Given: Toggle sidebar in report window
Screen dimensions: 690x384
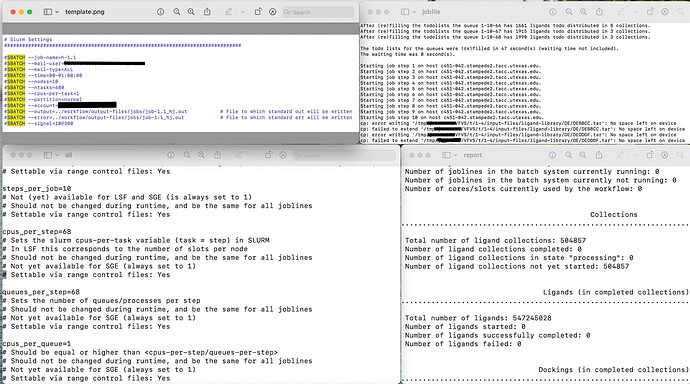Looking at the screenshot, I should (446, 155).
